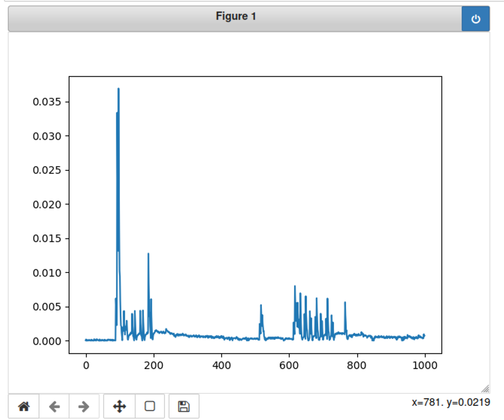Click the spike tip near x=765

point(345,303)
